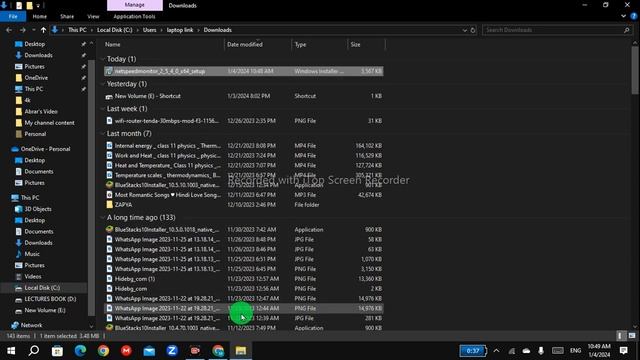Open recent locations dropdown beside Forward arrow
The width and height of the screenshot is (640, 360).
[x=33, y=30]
